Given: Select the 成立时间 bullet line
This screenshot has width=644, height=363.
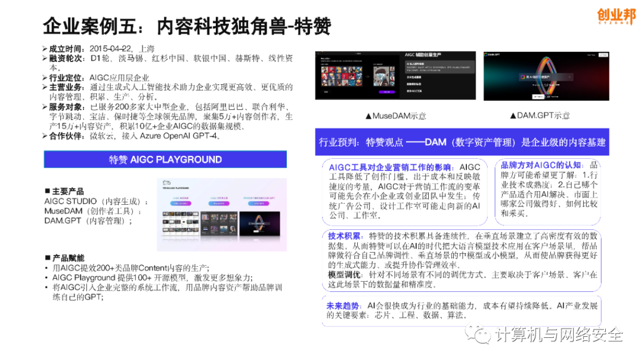Looking at the screenshot, I should pyautogui.click(x=98, y=48).
